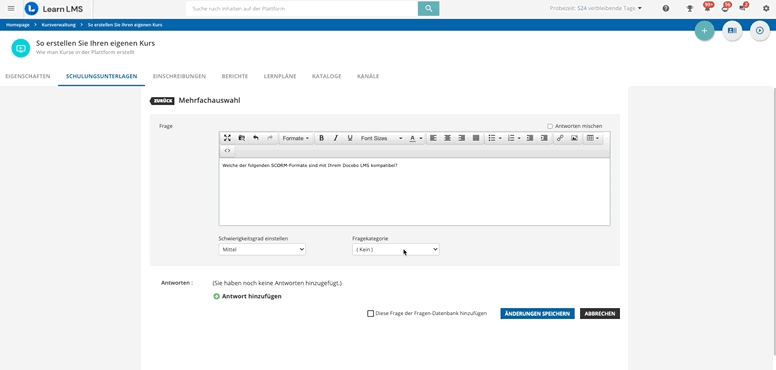Open the icon with 56 badge
The height and width of the screenshot is (370, 776).
click(726, 7)
